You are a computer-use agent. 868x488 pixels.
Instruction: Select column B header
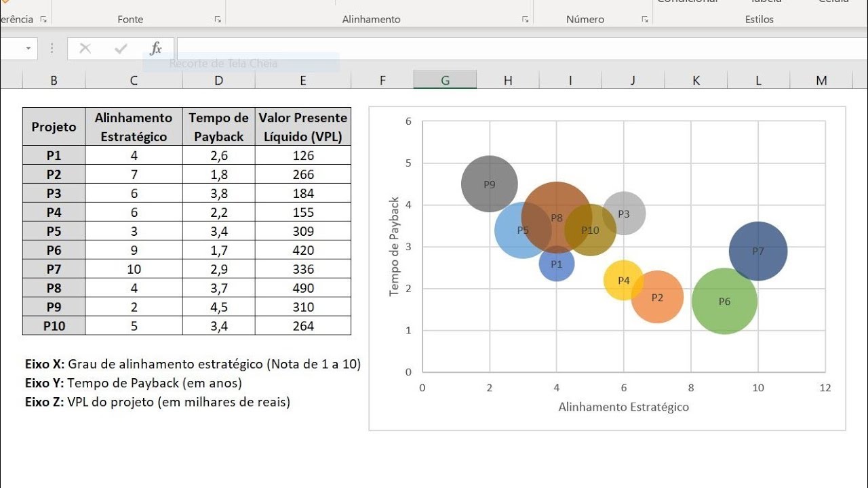tap(54, 81)
